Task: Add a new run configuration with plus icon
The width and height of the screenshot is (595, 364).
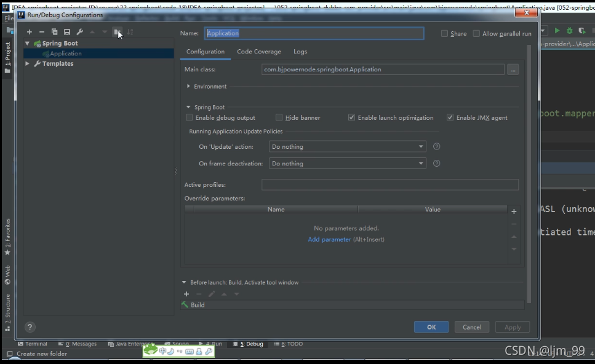Action: click(x=29, y=32)
